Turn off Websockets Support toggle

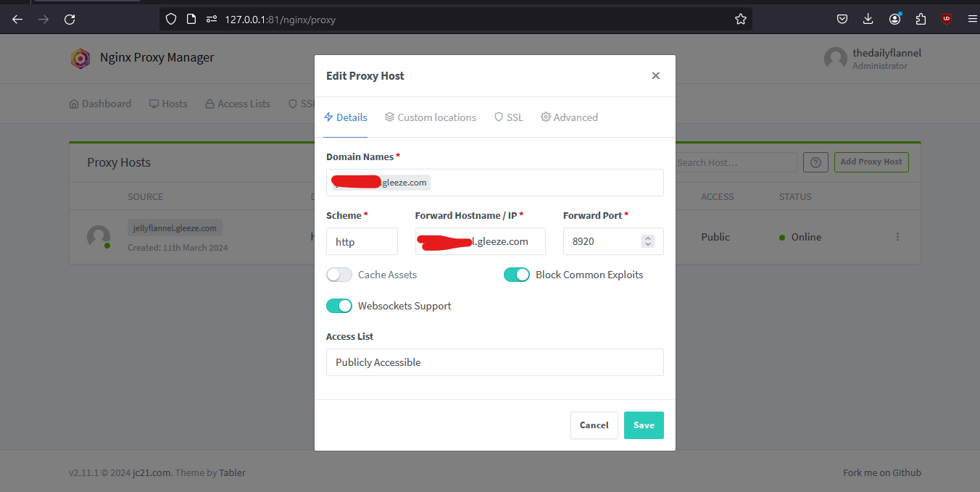pos(339,306)
